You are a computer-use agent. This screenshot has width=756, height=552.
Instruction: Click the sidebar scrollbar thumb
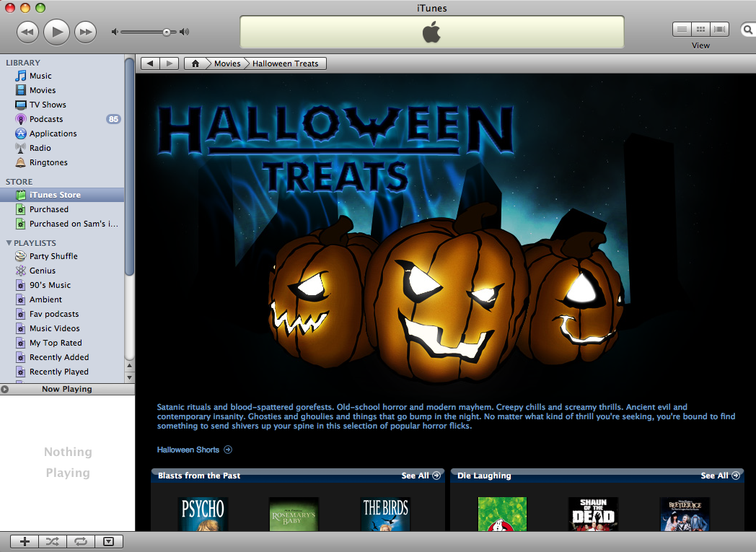click(x=129, y=167)
